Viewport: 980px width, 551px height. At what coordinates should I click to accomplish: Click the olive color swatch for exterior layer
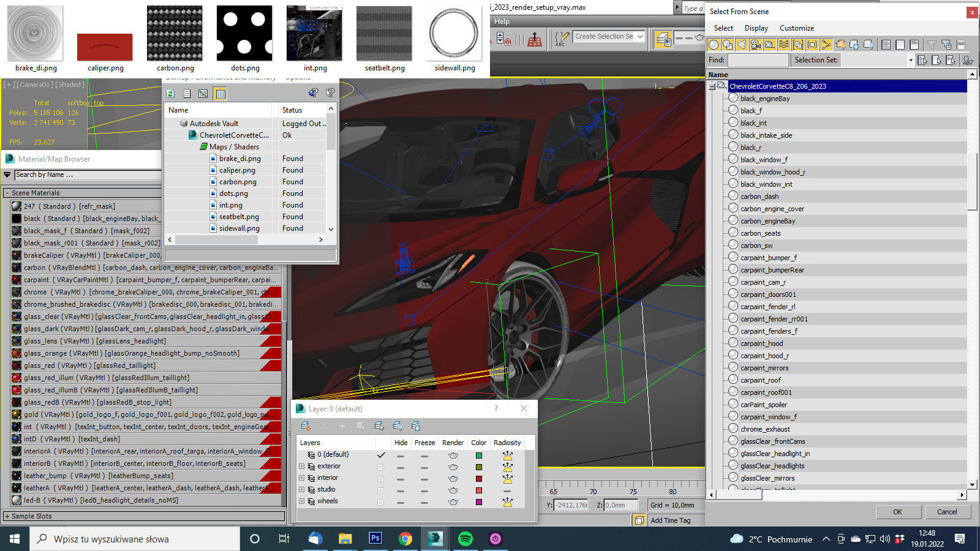479,467
